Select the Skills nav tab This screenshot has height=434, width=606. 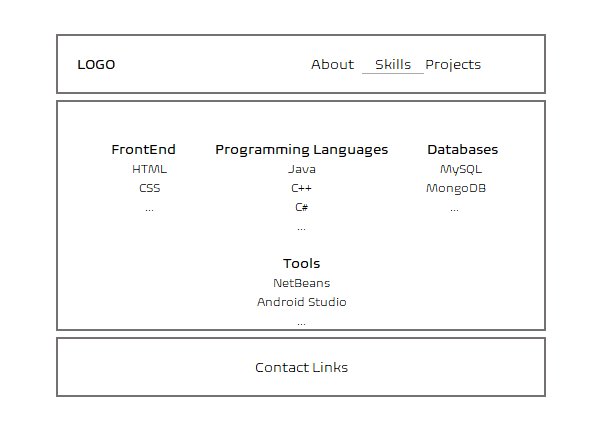pos(393,65)
